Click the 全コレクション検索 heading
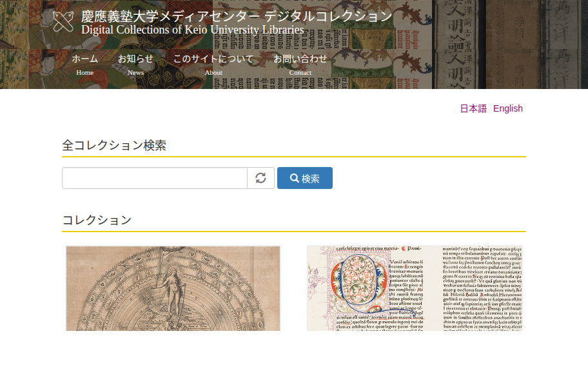 114,145
